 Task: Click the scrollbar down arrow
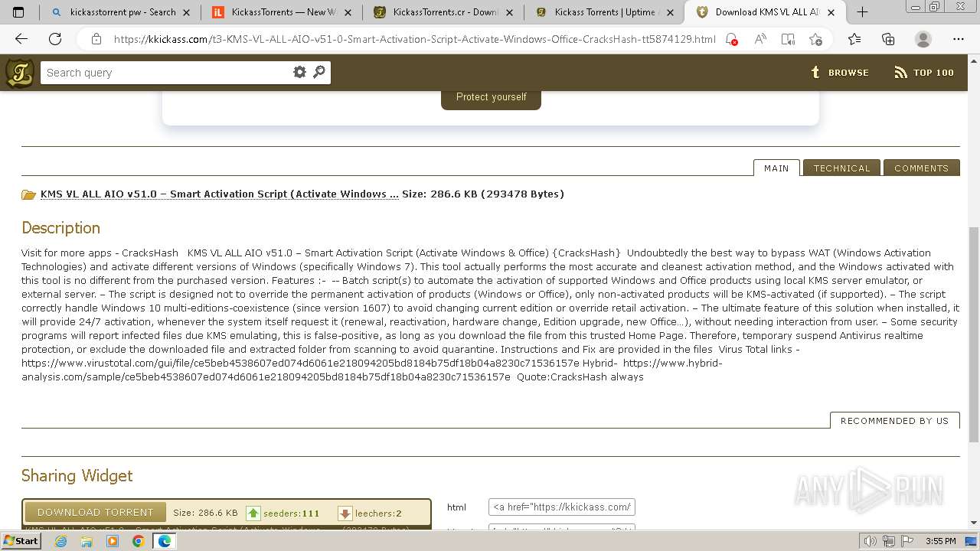point(974,523)
